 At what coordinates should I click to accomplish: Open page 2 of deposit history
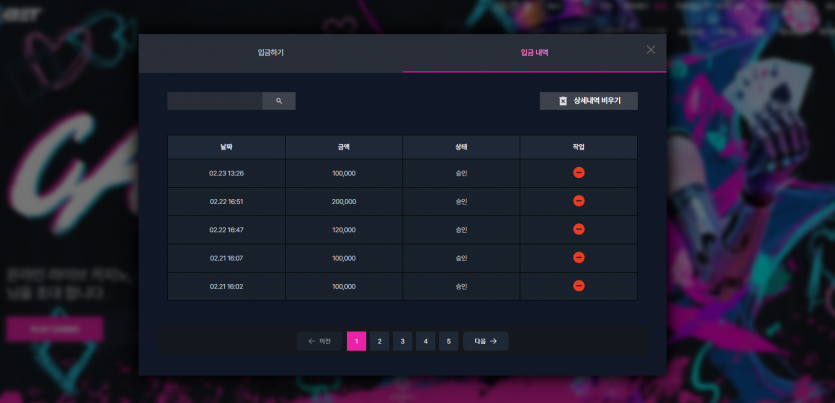380,341
